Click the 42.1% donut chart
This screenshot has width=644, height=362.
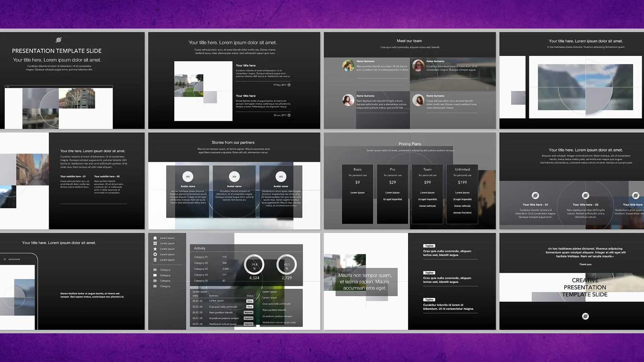point(287,265)
